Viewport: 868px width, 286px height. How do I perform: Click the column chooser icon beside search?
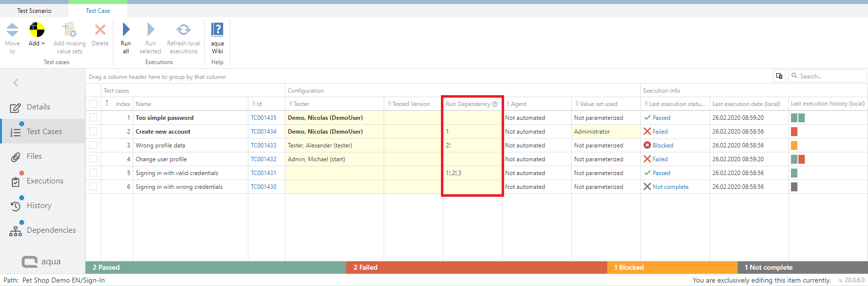click(779, 76)
